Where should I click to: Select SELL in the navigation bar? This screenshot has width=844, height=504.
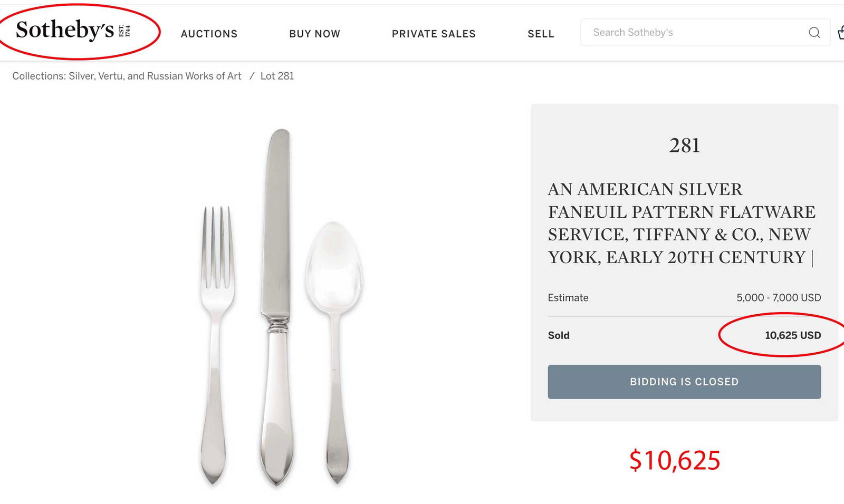tap(541, 34)
